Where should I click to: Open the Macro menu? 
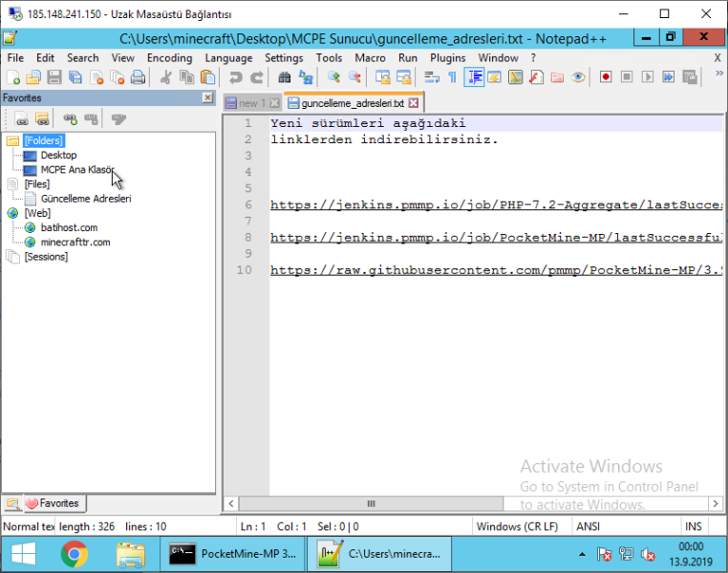click(x=370, y=58)
